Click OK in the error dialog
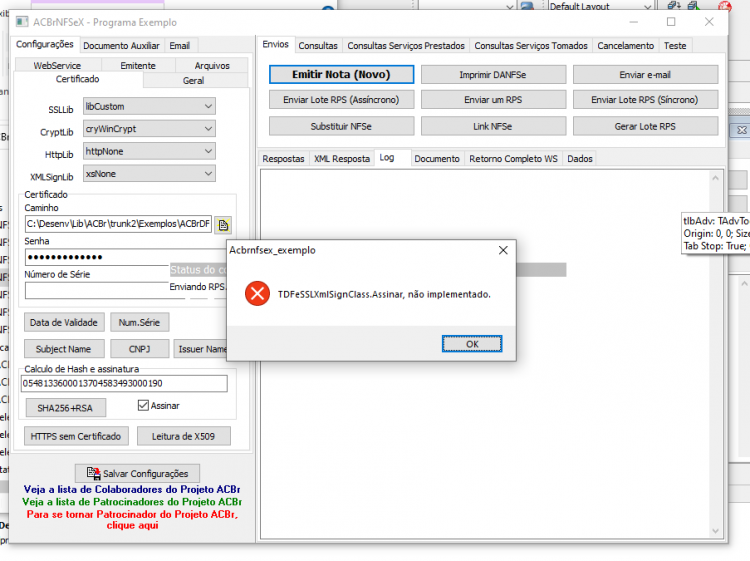The image size is (750, 561). (x=472, y=344)
